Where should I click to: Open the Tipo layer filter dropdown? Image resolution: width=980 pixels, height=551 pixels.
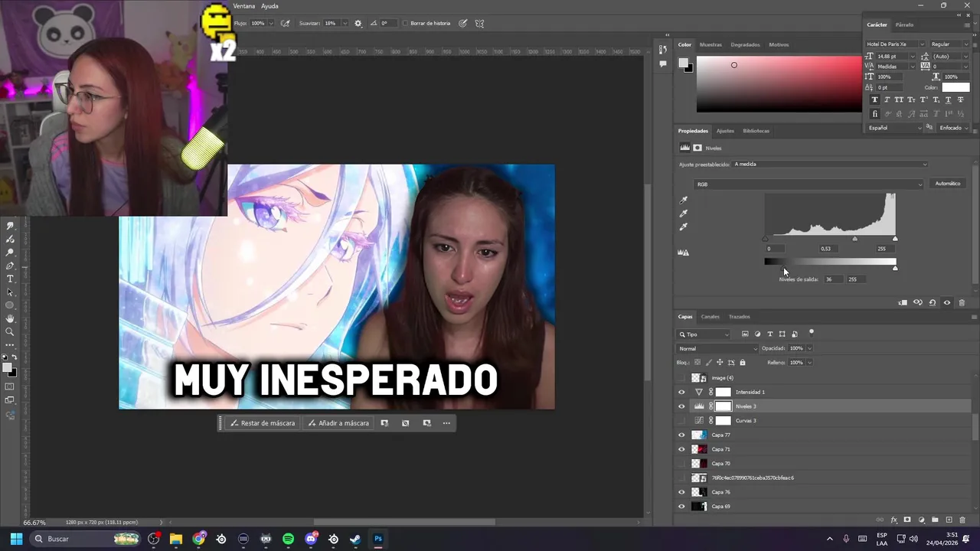click(x=704, y=334)
